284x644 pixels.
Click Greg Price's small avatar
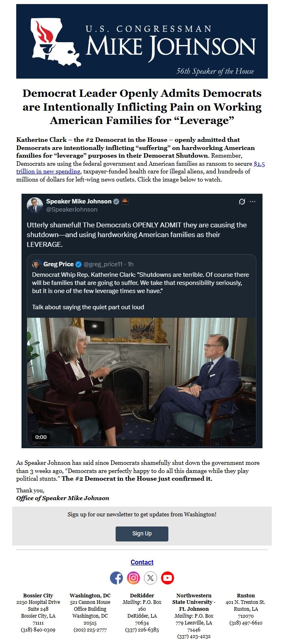point(37,264)
